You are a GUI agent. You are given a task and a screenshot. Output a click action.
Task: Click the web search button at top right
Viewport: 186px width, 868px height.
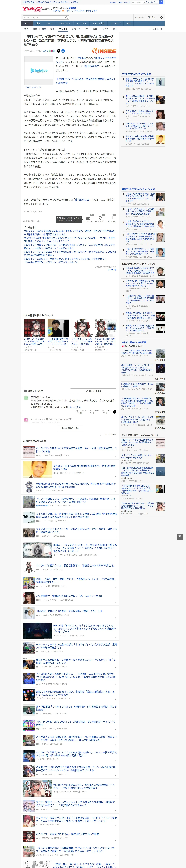pos(161,2)
